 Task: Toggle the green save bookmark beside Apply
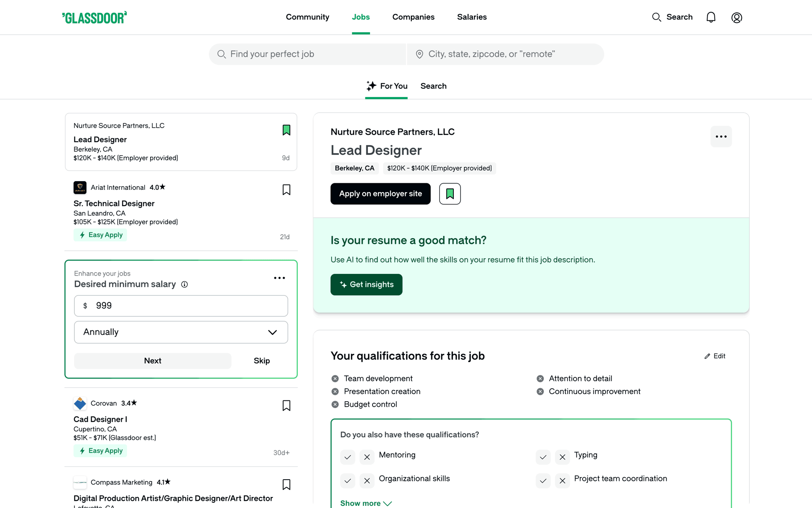pos(450,194)
